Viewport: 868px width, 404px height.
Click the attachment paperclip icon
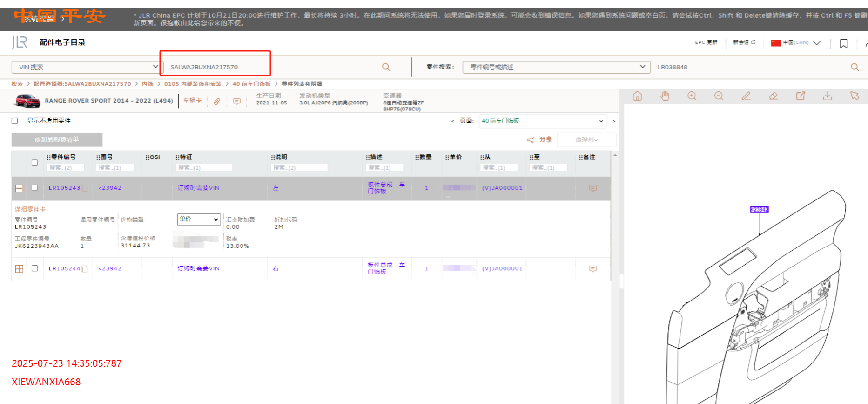coord(217,101)
